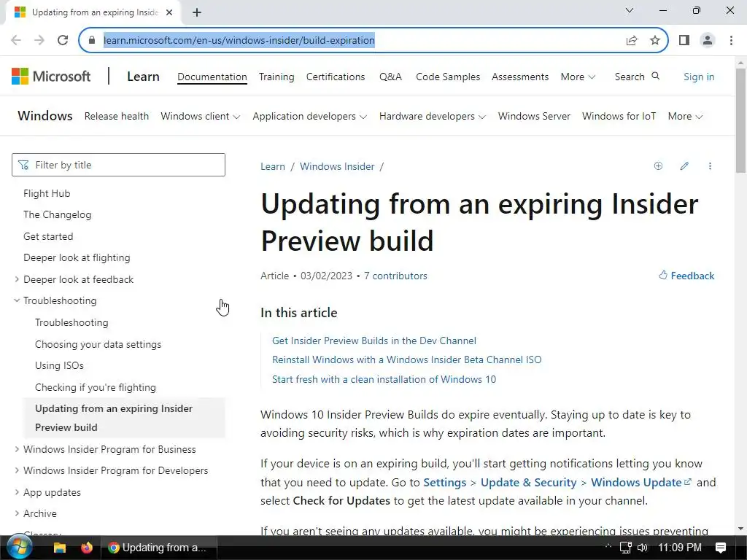Expand Windows Insider Program for Business
Screen dimensions: 747x560
[x=17, y=449]
